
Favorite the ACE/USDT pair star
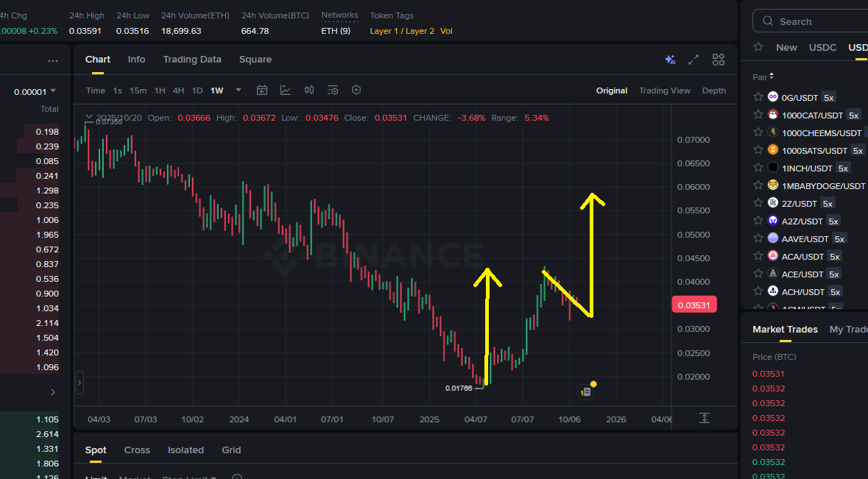(758, 274)
